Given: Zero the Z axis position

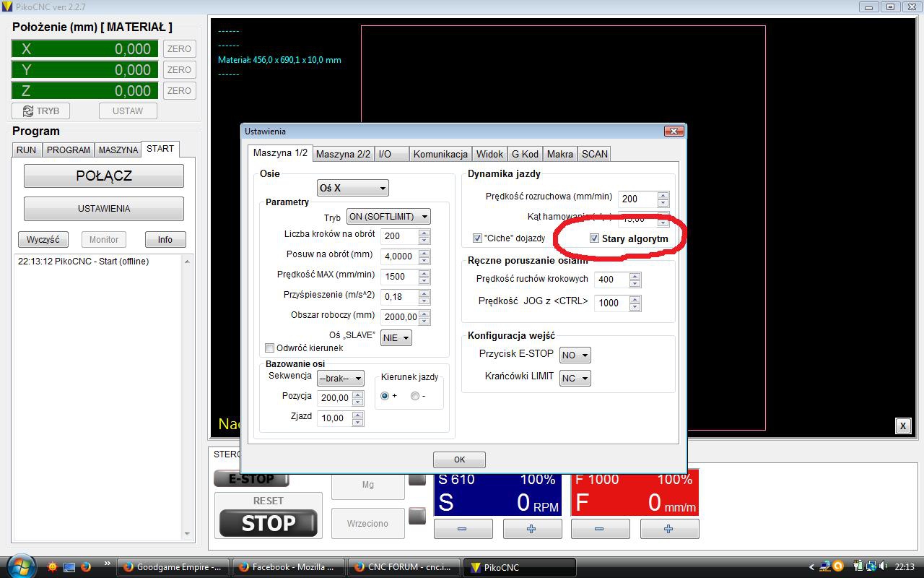Looking at the screenshot, I should pos(179,90).
